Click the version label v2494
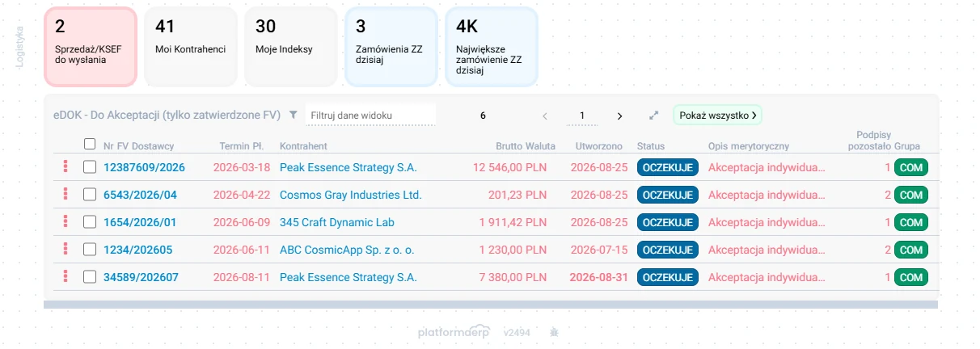The width and height of the screenshot is (980, 349). [517, 332]
